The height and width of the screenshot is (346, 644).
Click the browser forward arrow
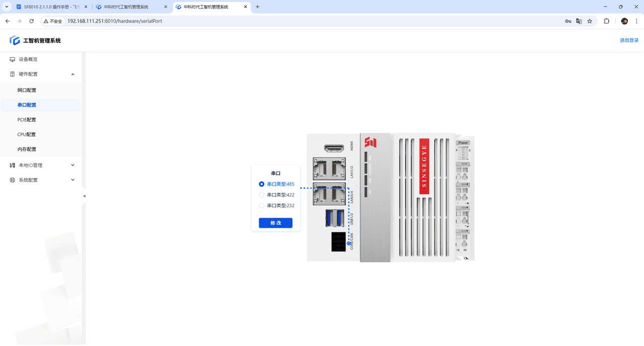point(20,21)
